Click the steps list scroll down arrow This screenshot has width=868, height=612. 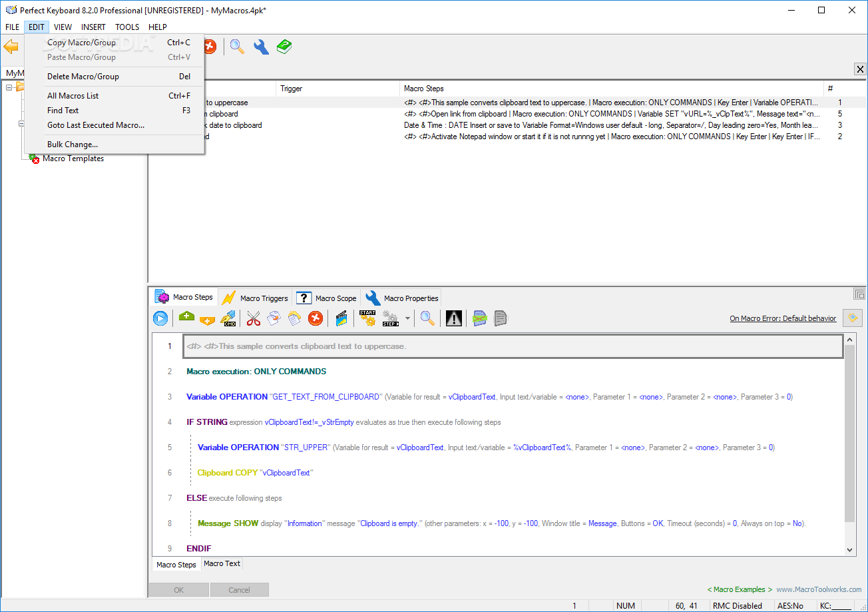pos(850,549)
